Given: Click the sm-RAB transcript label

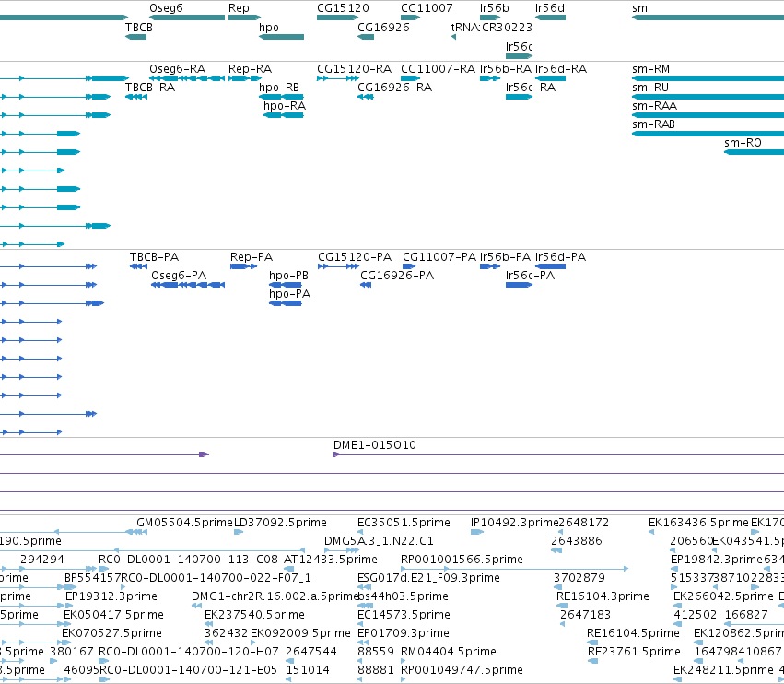Looking at the screenshot, I should pyautogui.click(x=653, y=124).
